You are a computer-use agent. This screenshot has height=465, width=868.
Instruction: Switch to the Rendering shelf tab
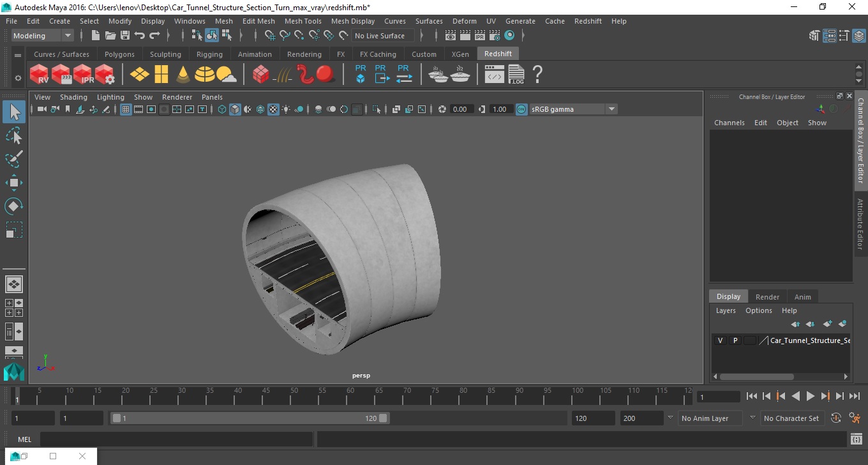tap(304, 54)
